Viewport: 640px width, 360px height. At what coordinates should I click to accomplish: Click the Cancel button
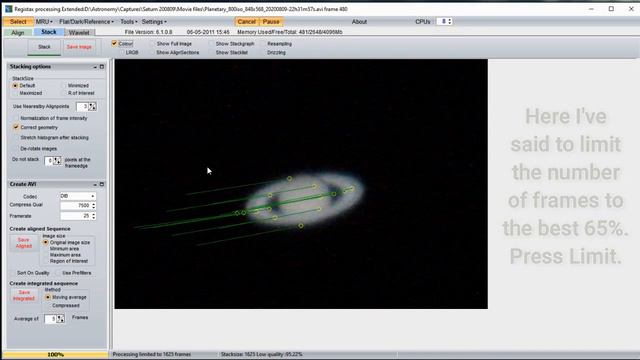(x=247, y=22)
